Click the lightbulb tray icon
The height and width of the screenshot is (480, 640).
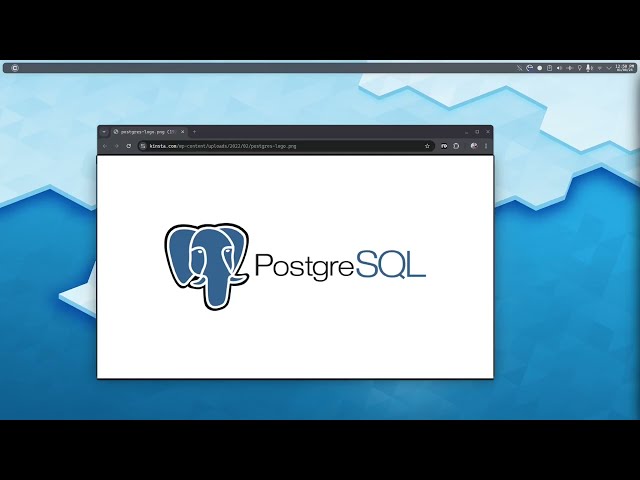pyautogui.click(x=579, y=68)
